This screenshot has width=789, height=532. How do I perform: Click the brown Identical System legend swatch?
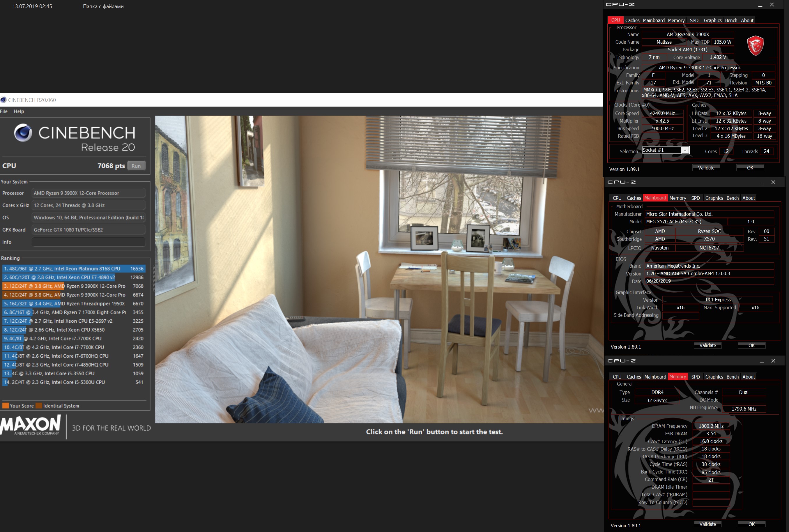click(39, 405)
